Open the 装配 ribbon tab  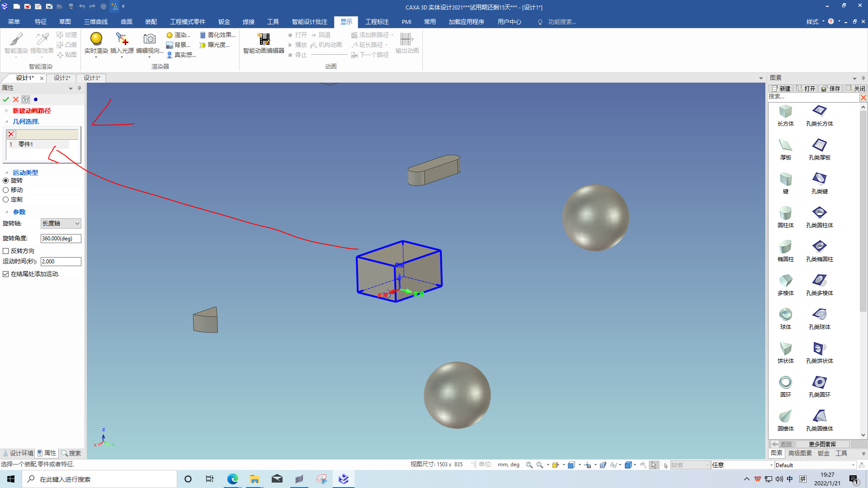coord(151,22)
